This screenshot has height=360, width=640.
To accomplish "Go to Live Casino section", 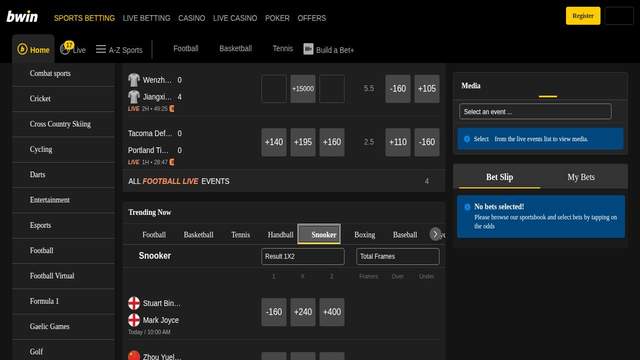I will click(x=235, y=18).
